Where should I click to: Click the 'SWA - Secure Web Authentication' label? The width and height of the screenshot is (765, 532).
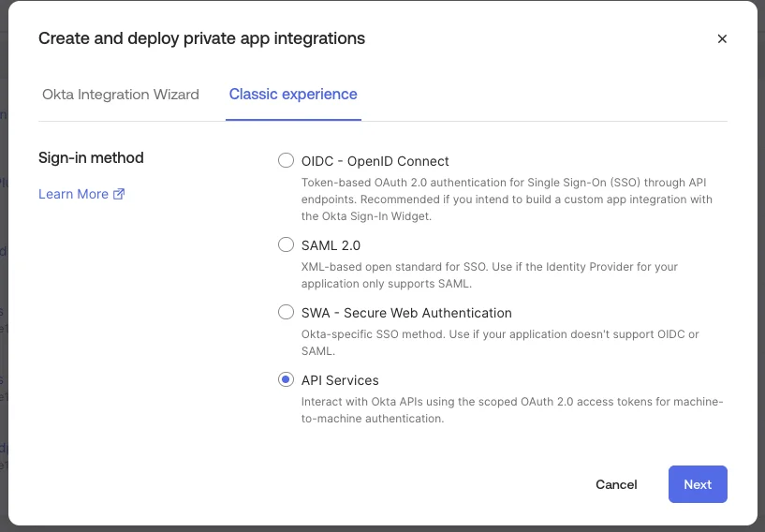point(406,313)
